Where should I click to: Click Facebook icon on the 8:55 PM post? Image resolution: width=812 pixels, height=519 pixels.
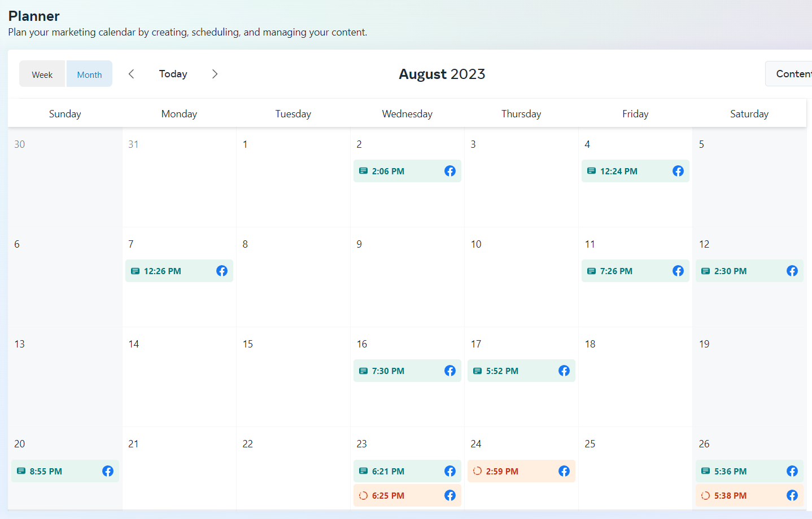(108, 471)
